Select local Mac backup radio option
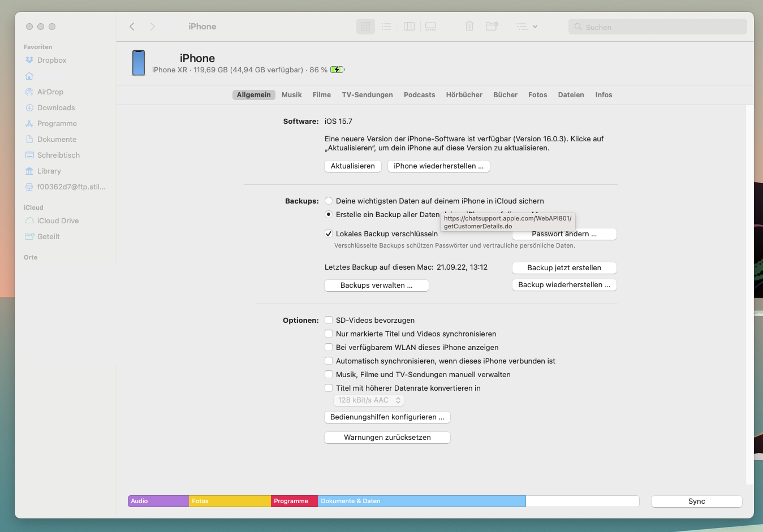 click(x=329, y=214)
